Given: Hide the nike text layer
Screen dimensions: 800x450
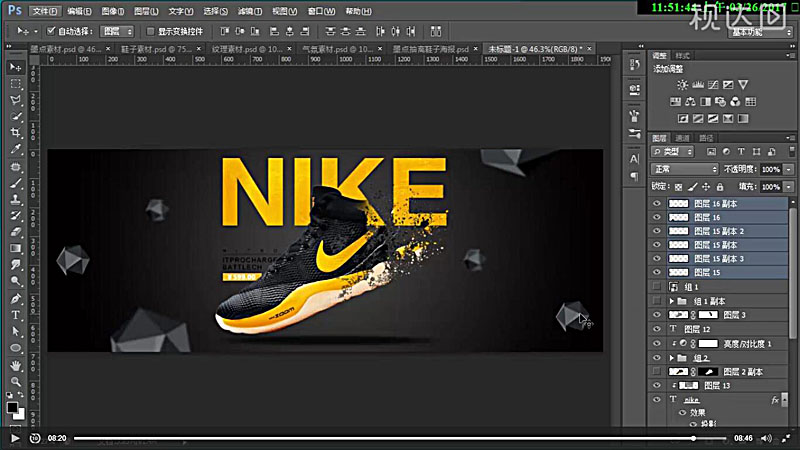Looking at the screenshot, I should 657,399.
